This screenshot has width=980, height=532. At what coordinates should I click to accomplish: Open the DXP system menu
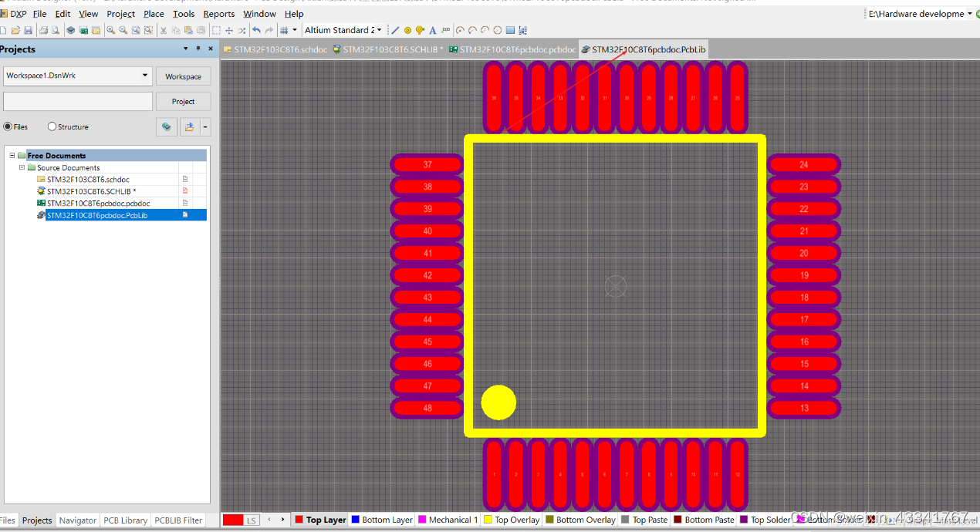coord(13,14)
